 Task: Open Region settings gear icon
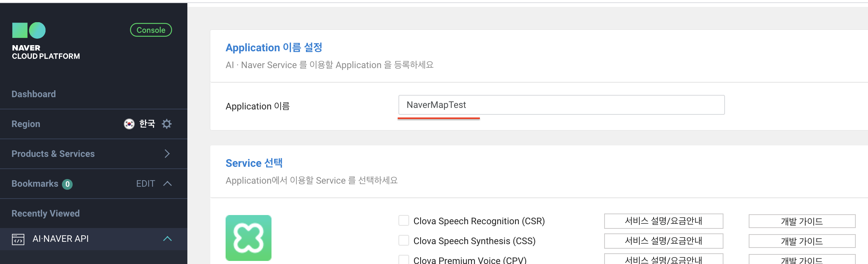coord(167,124)
